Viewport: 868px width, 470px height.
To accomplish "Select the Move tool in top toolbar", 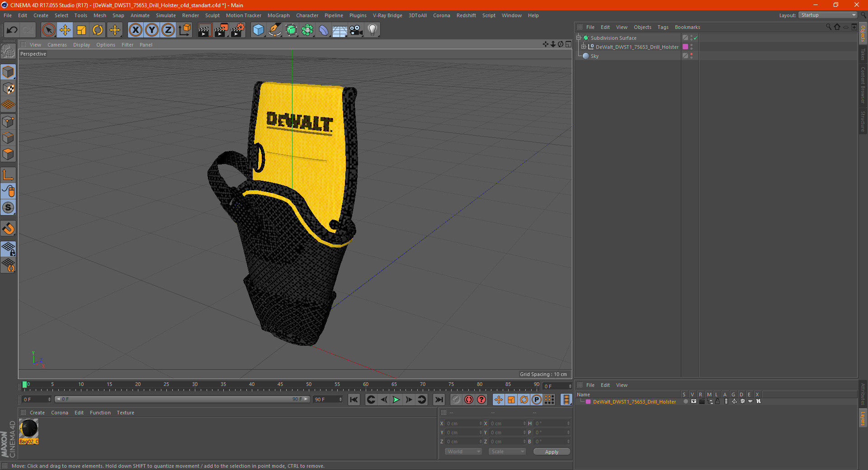I will pyautogui.click(x=65, y=30).
